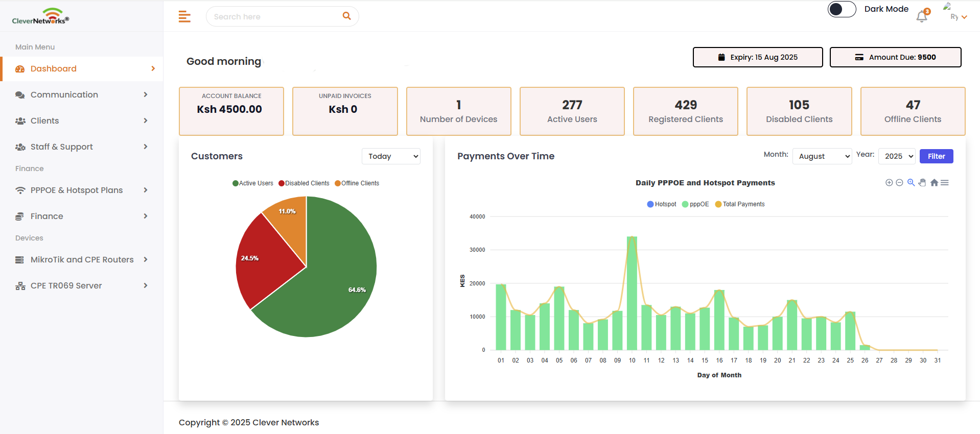Open the Month dropdown showing August

[x=822, y=156]
